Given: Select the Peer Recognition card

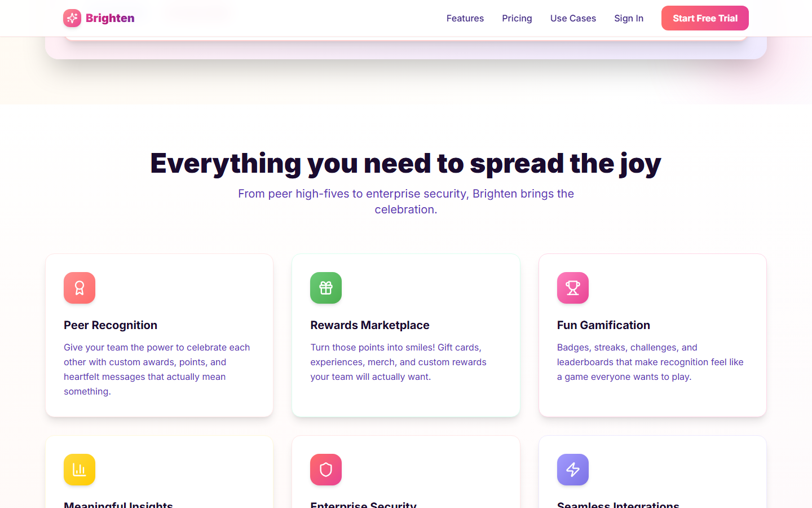Looking at the screenshot, I should click(159, 335).
